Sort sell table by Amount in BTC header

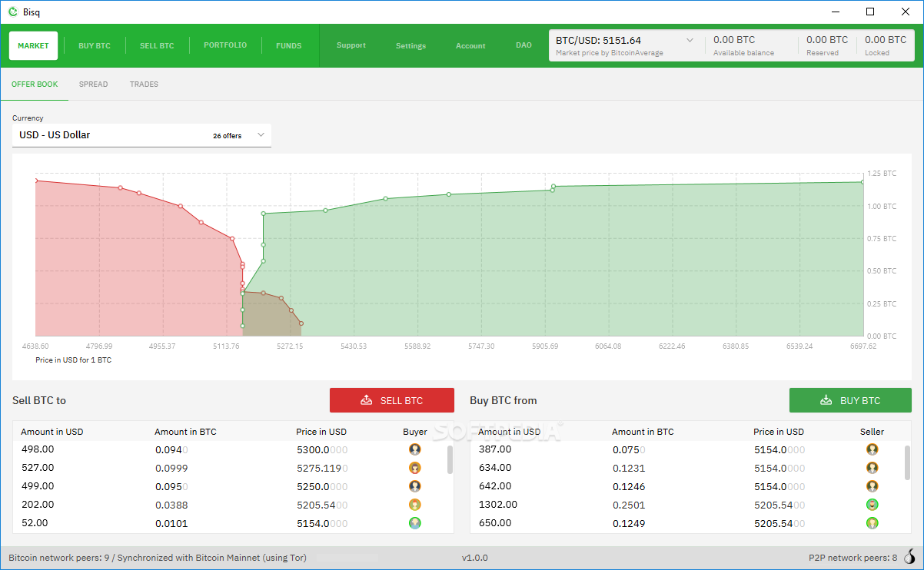pos(185,432)
